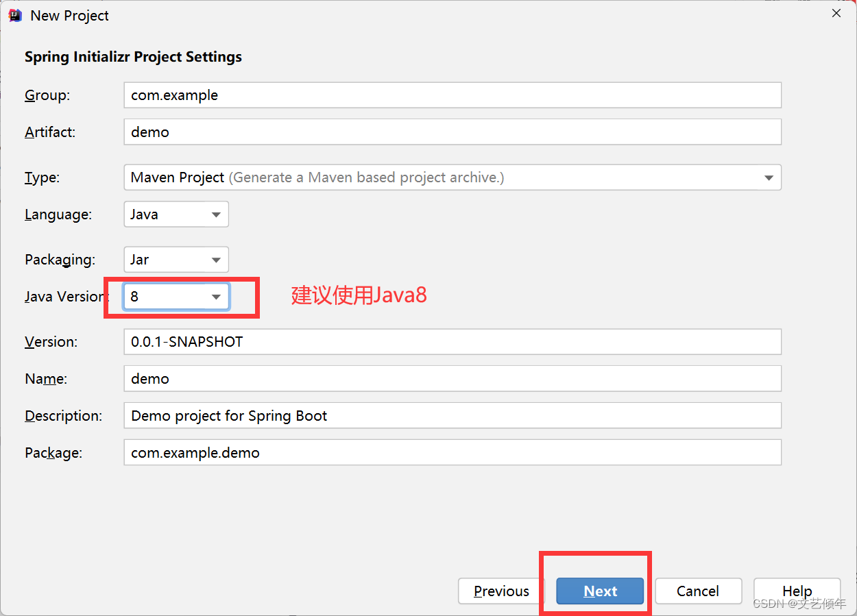Image resolution: width=857 pixels, height=616 pixels.
Task: Click the Language label
Action: pos(58,215)
